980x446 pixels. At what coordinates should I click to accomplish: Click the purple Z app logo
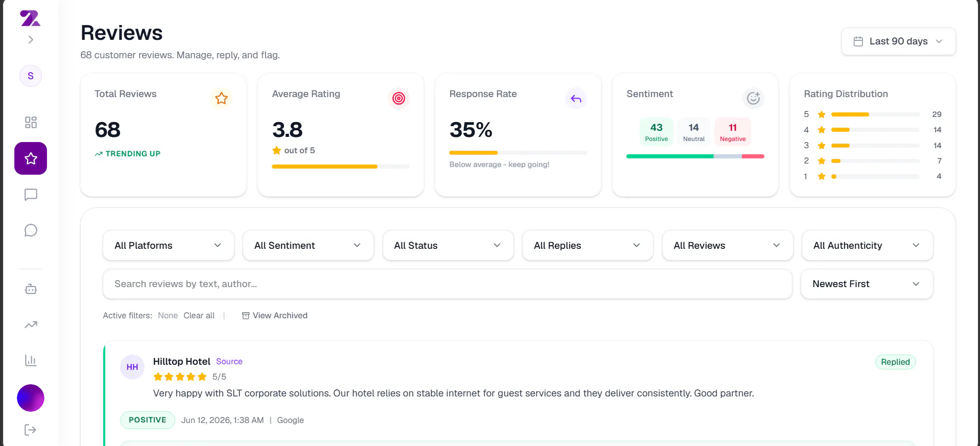[30, 18]
